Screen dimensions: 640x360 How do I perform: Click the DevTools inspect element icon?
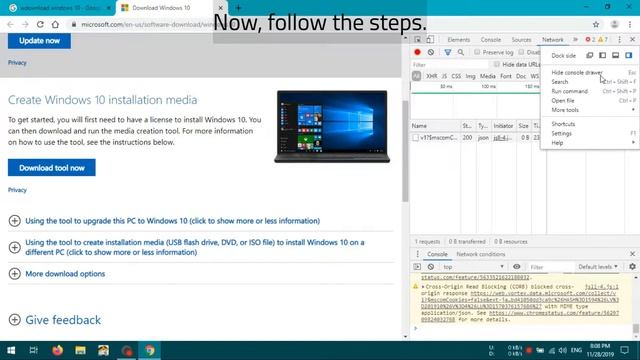418,40
